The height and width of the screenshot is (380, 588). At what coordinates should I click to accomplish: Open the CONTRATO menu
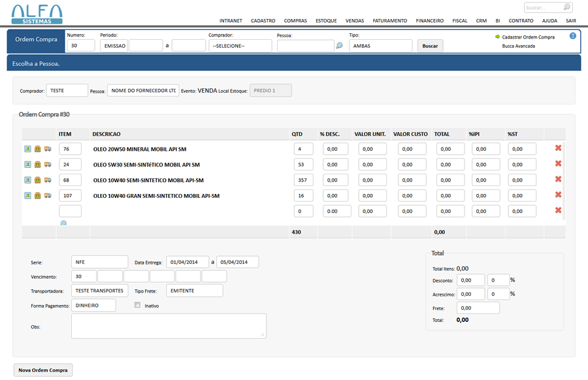coord(521,21)
